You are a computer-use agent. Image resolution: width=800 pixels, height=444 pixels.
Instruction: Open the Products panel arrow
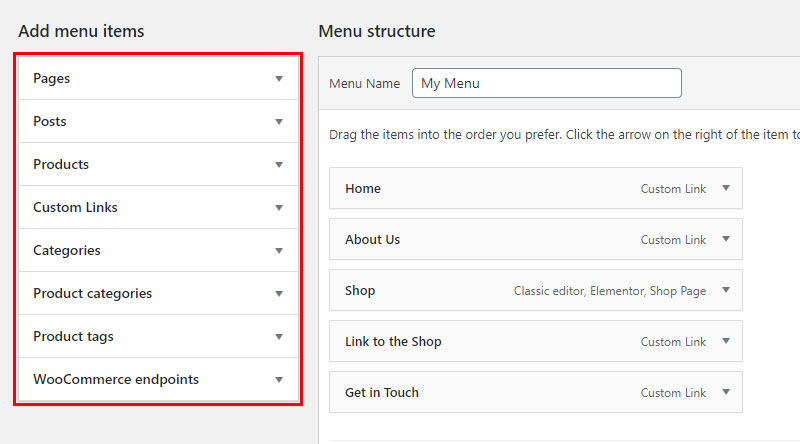coord(279,164)
